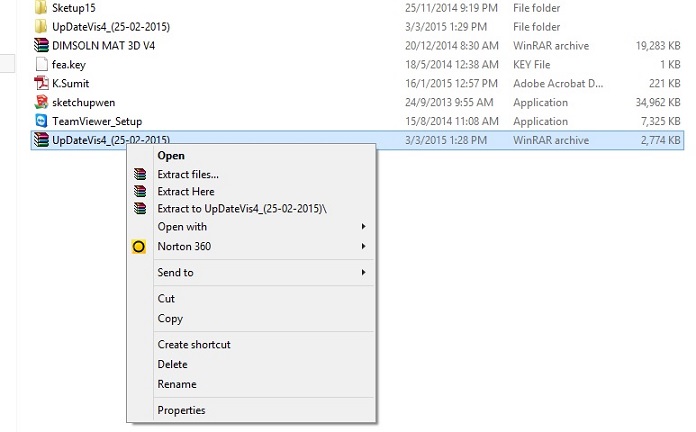Select the K.Sumit file name
The height and width of the screenshot is (432, 696).
pos(71,83)
